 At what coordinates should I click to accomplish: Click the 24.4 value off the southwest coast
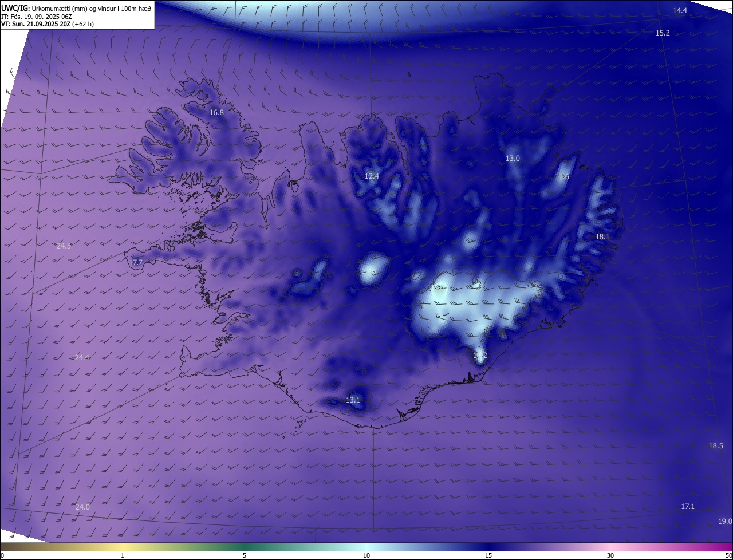point(82,358)
